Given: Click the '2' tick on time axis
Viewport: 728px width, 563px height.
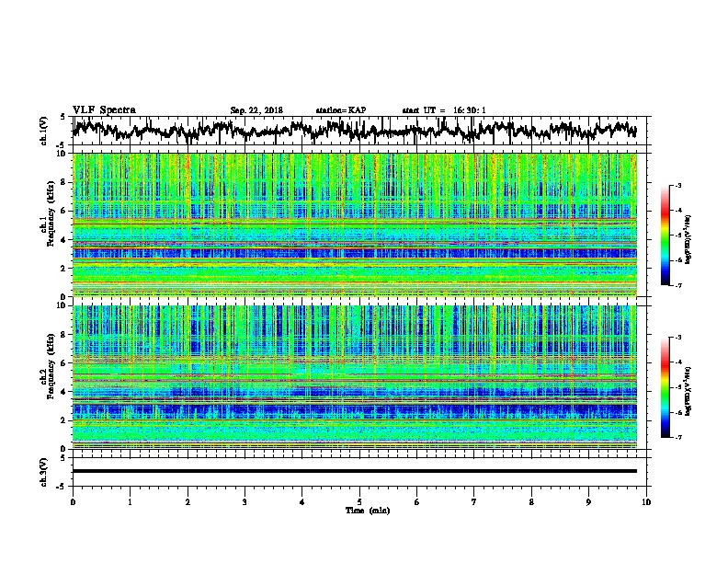Looking at the screenshot, I should (x=188, y=502).
